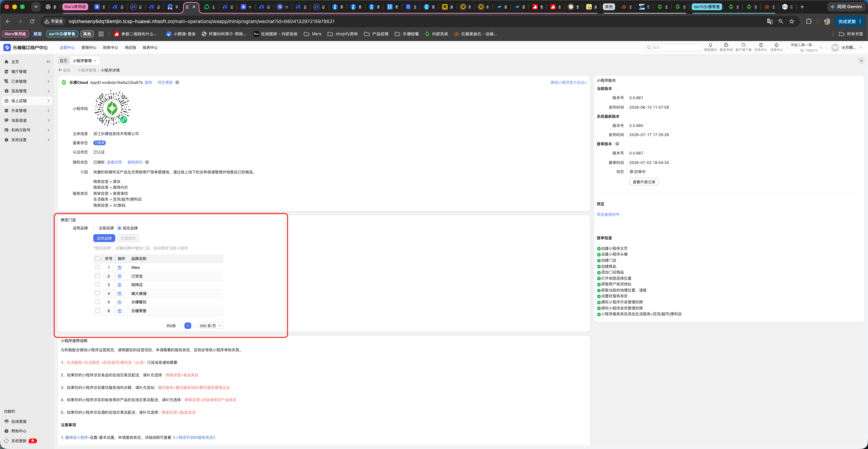Expand 菜品管理 in the sidebar
This screenshot has height=449, width=868.
(27, 91)
